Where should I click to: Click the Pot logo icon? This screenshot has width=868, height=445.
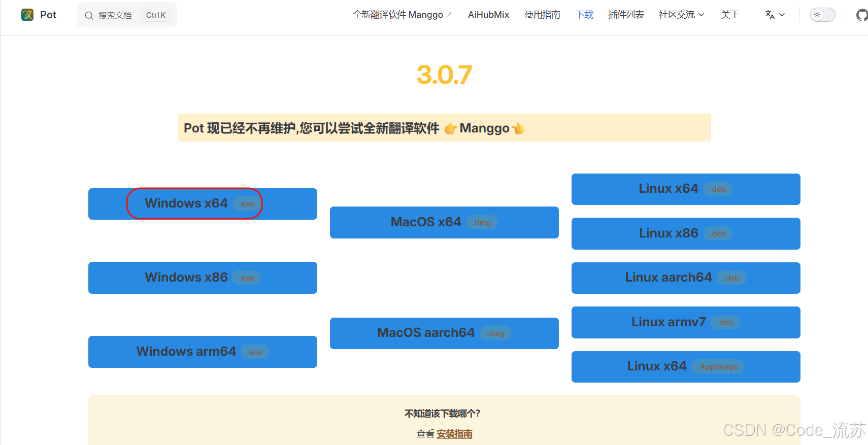point(27,15)
